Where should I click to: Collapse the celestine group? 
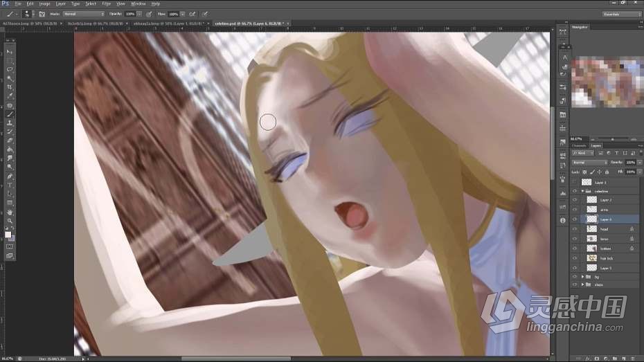(x=583, y=191)
